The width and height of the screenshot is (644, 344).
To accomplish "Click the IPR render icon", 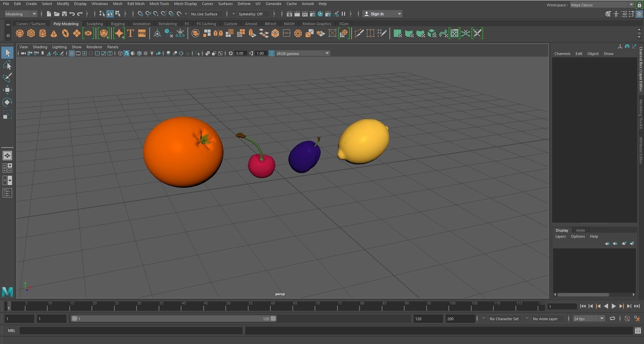I will click(305, 14).
